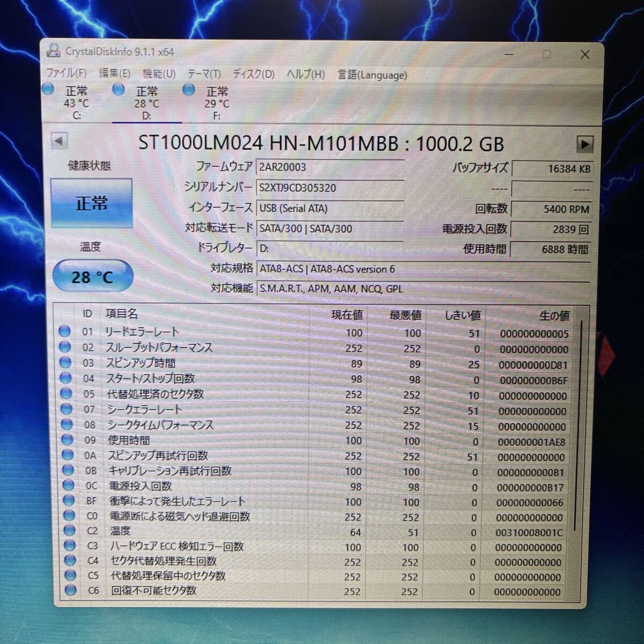This screenshot has height=644, width=644.
Task: Click the firmware field 2AR20003
Action: pyautogui.click(x=330, y=167)
